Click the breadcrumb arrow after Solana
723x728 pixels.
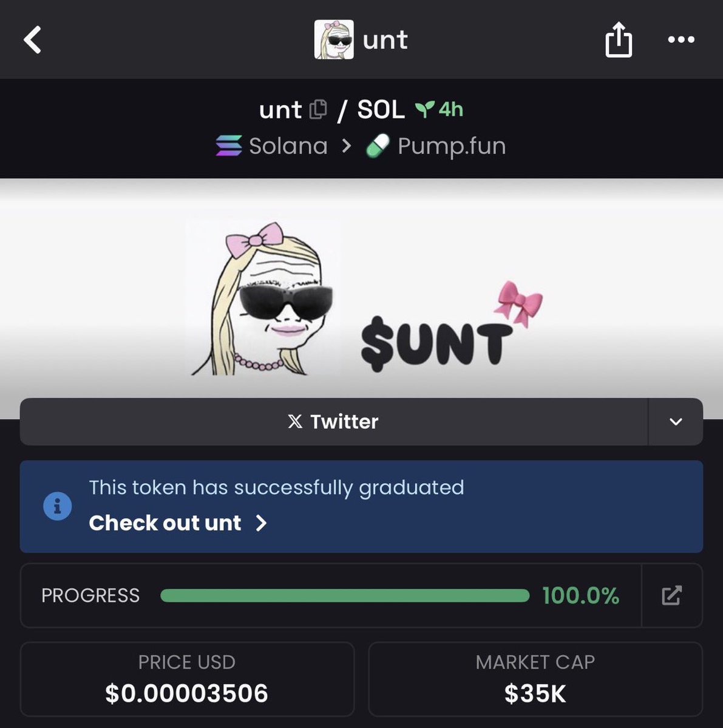346,146
